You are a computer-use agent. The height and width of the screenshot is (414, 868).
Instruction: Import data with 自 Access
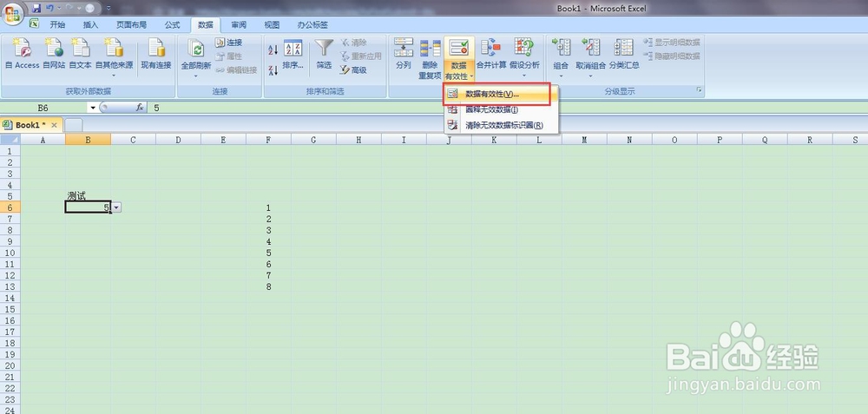tap(23, 54)
